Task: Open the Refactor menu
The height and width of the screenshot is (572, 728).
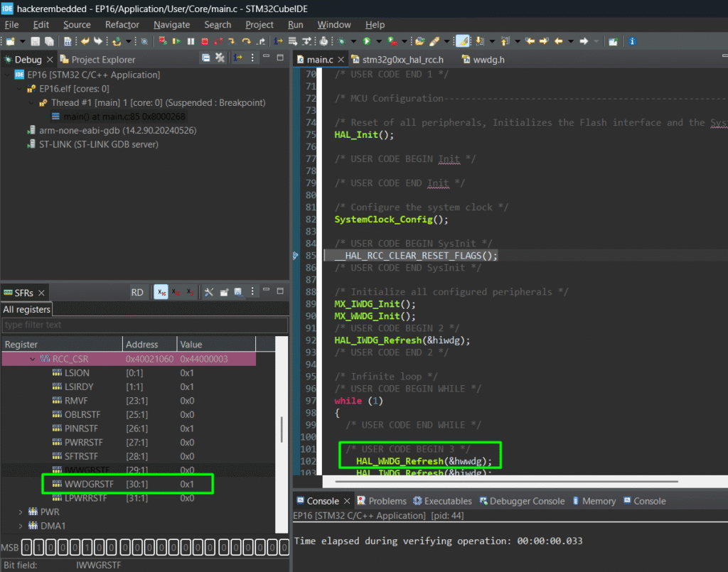Action: (x=122, y=25)
